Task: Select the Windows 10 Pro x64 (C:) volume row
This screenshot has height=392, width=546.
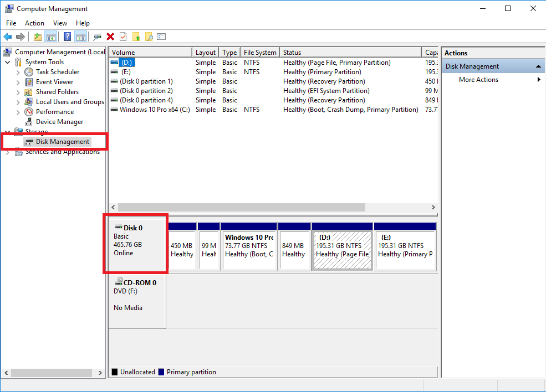Action: coord(154,110)
